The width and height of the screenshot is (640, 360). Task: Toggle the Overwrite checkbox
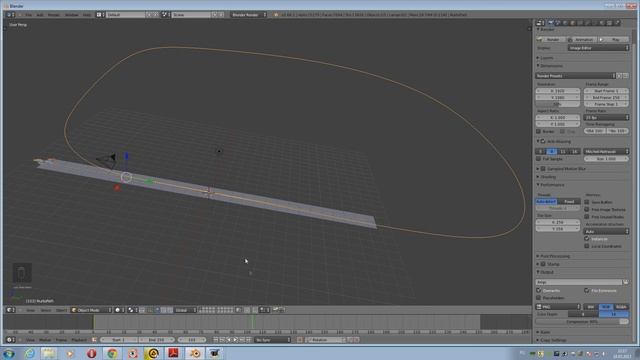(538, 291)
